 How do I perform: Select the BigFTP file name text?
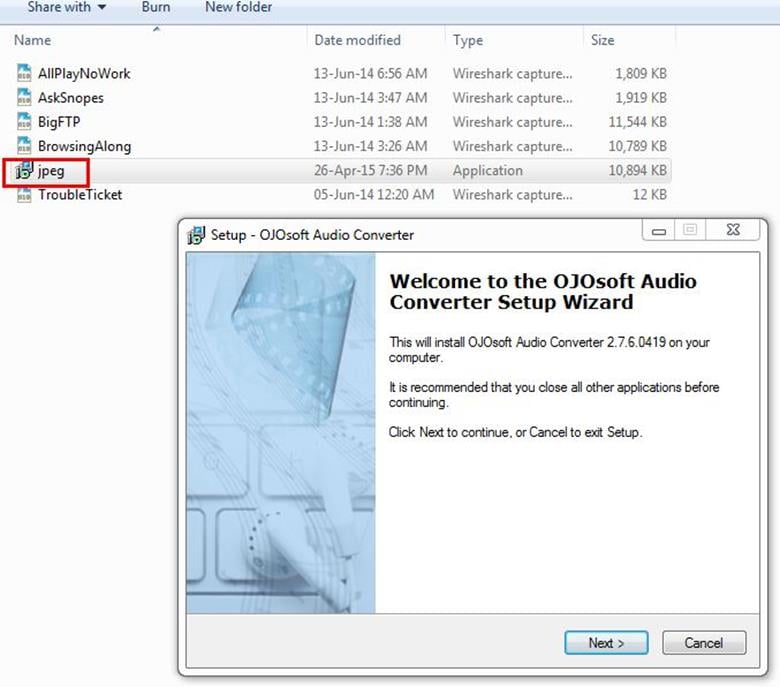click(x=59, y=122)
